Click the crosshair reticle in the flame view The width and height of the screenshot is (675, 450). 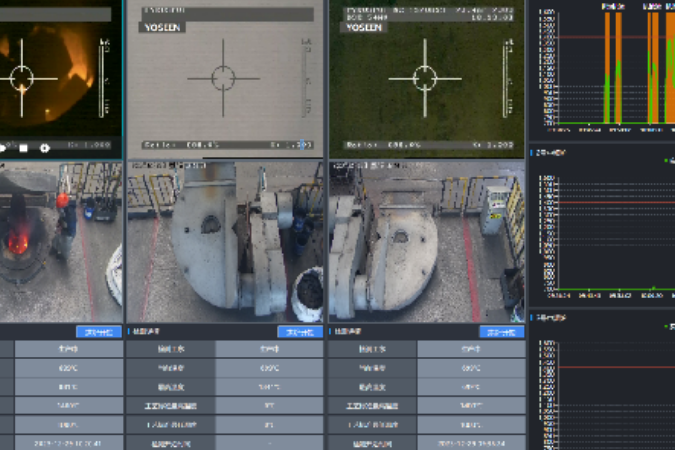pos(21,77)
